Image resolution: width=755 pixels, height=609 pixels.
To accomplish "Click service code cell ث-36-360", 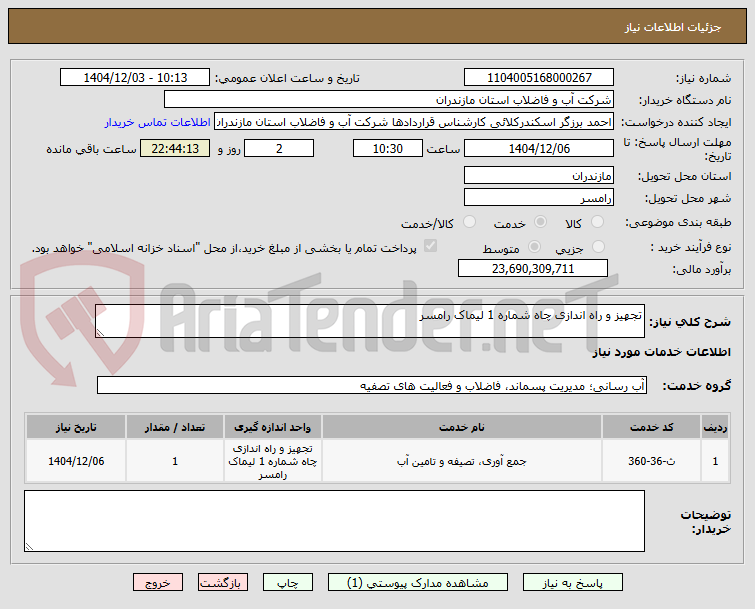I will pos(651,461).
